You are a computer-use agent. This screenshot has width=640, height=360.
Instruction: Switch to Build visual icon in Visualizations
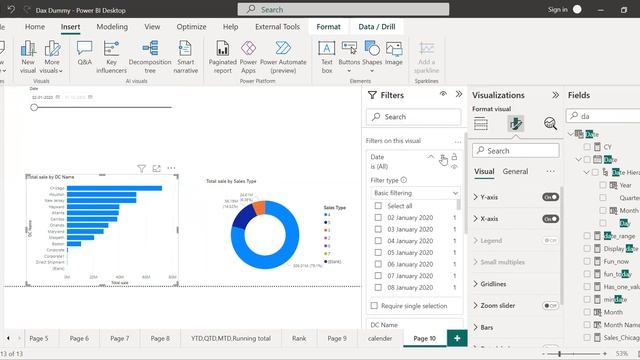coord(481,123)
